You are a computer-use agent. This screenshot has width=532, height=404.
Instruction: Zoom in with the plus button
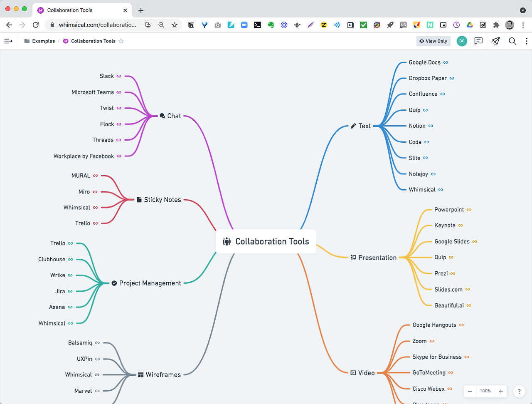pos(501,391)
